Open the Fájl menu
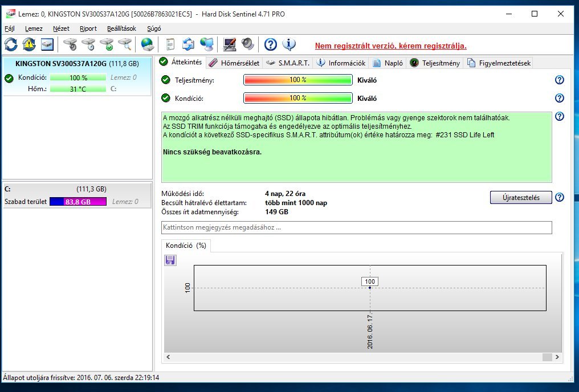Screen dimensions: 579x392 click(x=10, y=28)
